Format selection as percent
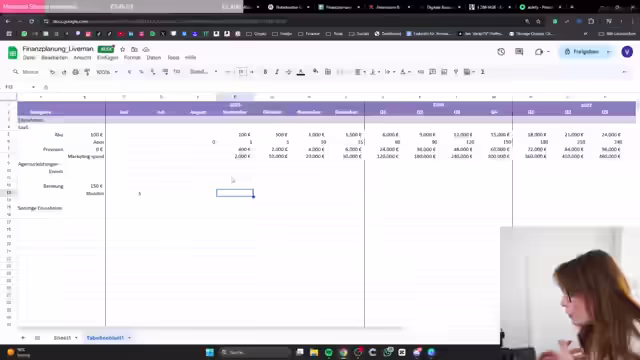This screenshot has height=360, width=640. tap(141, 72)
